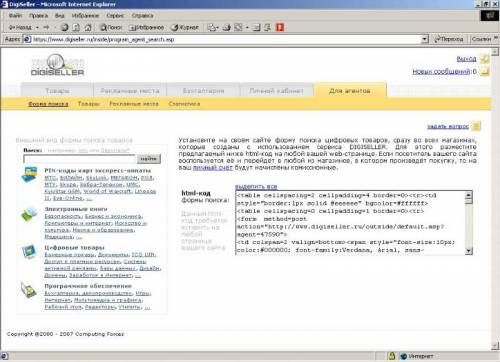This screenshot has width=500, height=362.
Task: Click the software category icon
Action: [x=28, y=290]
